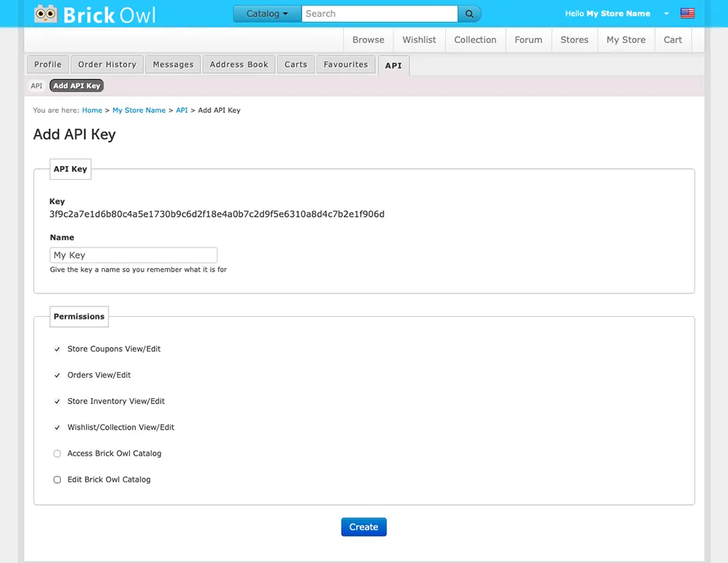This screenshot has height=563, width=728.
Task: Switch to the Carts tab
Action: 296,64
